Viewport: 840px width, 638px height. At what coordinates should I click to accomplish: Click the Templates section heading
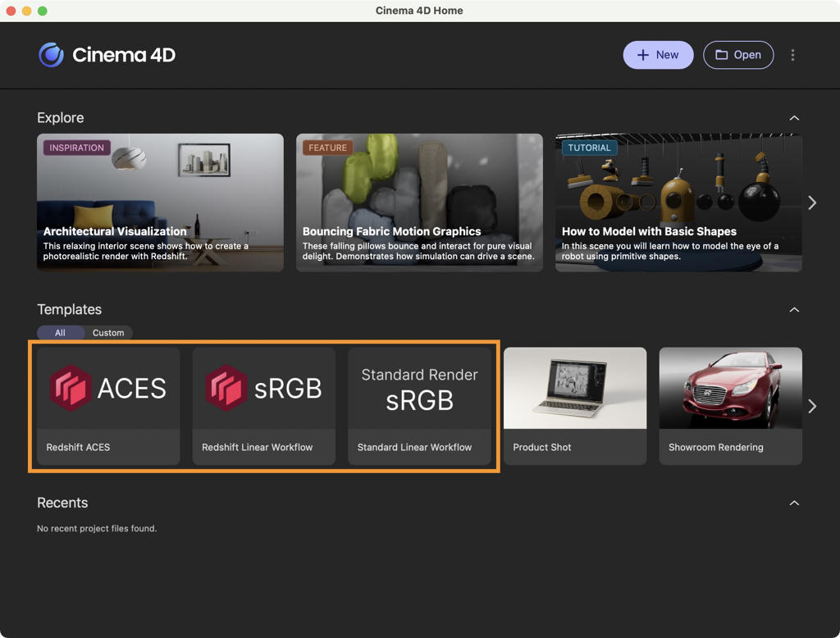(69, 309)
